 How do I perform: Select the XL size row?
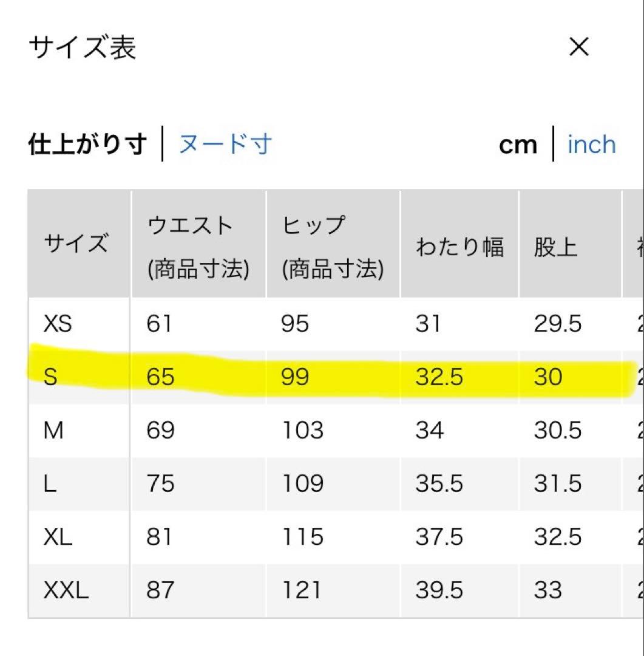[x=336, y=537]
